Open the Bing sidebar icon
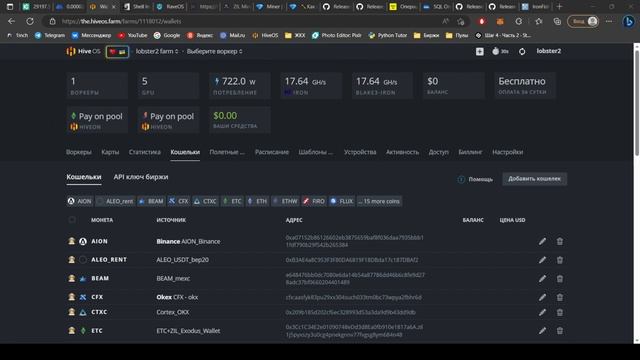This screenshot has width=640, height=360. pos(629,21)
